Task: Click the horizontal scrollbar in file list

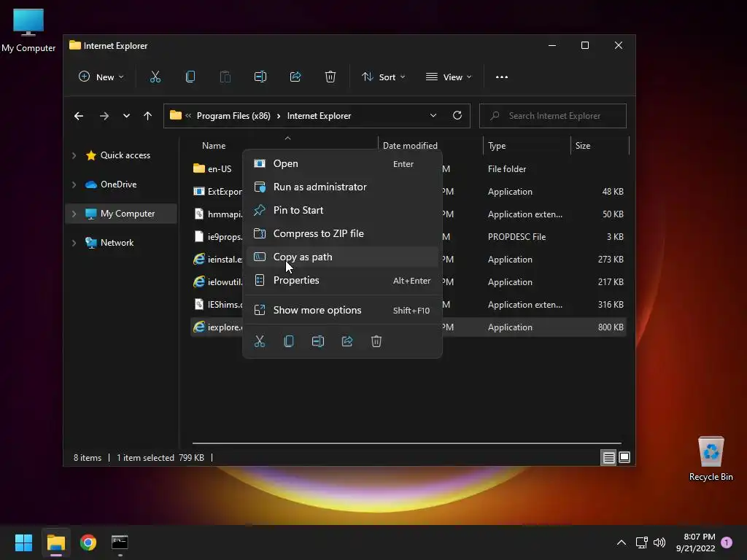Action: tap(407, 443)
